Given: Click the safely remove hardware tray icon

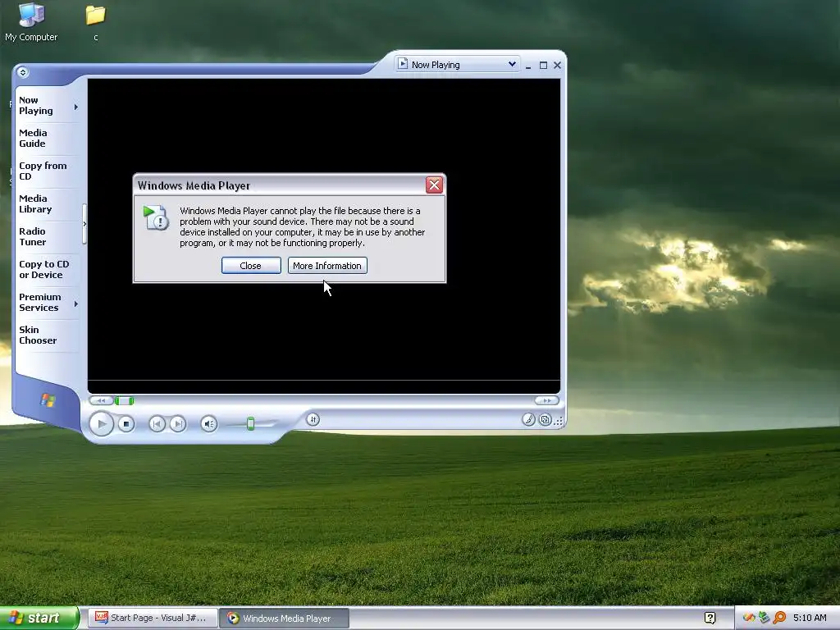Looking at the screenshot, I should (764, 619).
